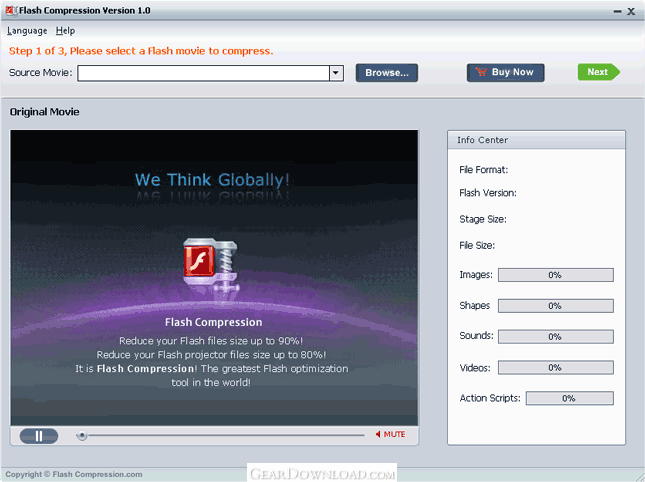Click the Copyright Flash Compression.com text
This screenshot has width=645, height=482.
click(x=74, y=475)
